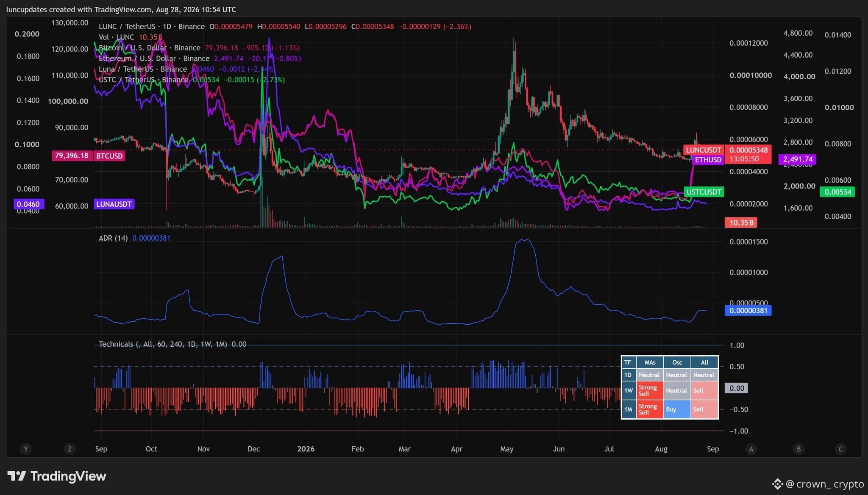The height and width of the screenshot is (495, 868).
Task: Click the MAs column header in ratings table
Action: (x=650, y=362)
